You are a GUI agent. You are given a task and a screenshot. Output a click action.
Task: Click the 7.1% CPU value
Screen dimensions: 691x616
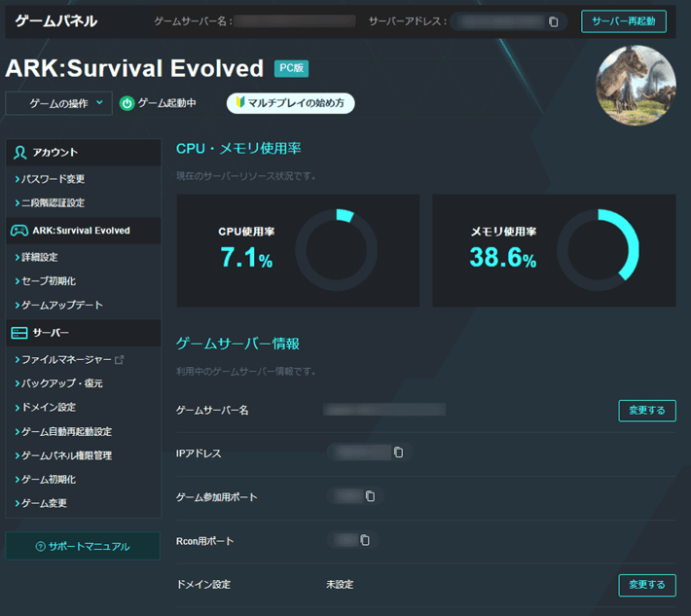(x=246, y=257)
